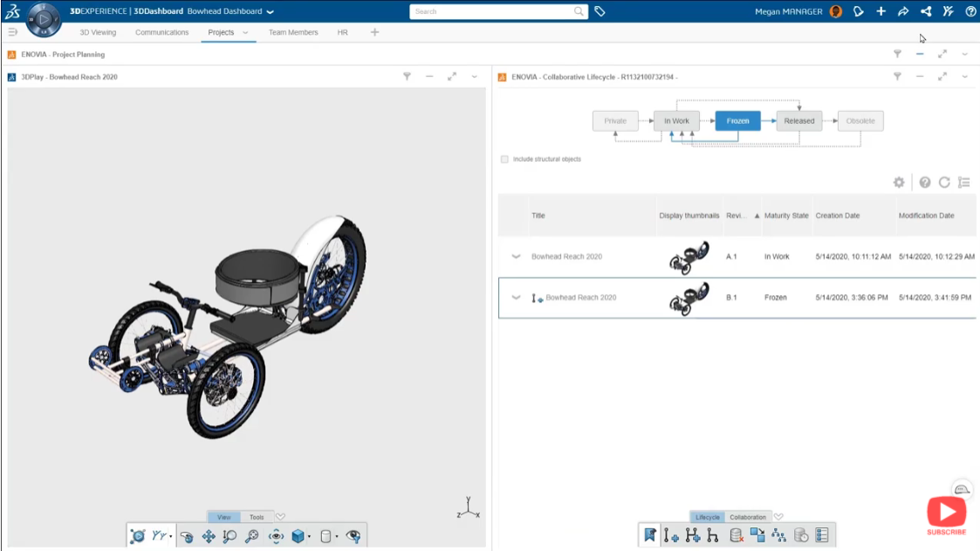The image size is (980, 551).
Task: Click the plus add-content icon in top bar
Action: (881, 11)
